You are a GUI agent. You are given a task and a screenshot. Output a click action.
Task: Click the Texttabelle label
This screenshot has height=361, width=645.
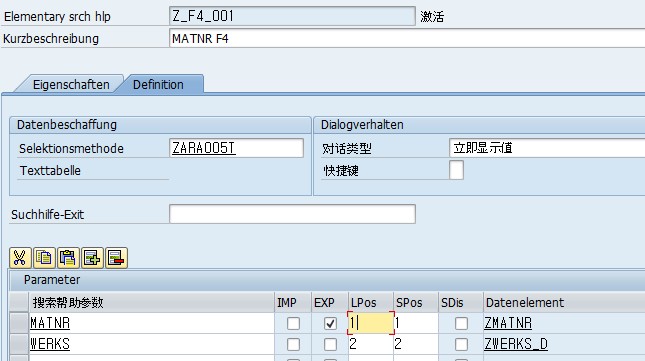tap(50, 170)
